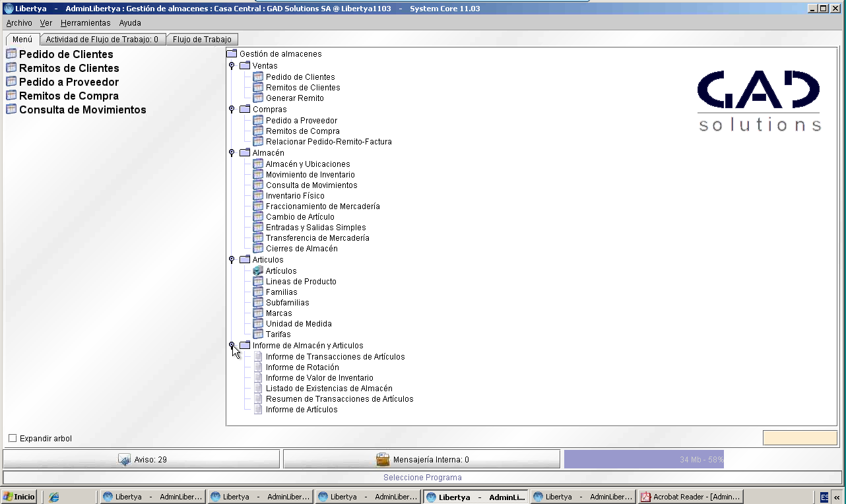The image size is (846, 504).
Task: Click the Aviso: 29 button
Action: pyautogui.click(x=142, y=460)
